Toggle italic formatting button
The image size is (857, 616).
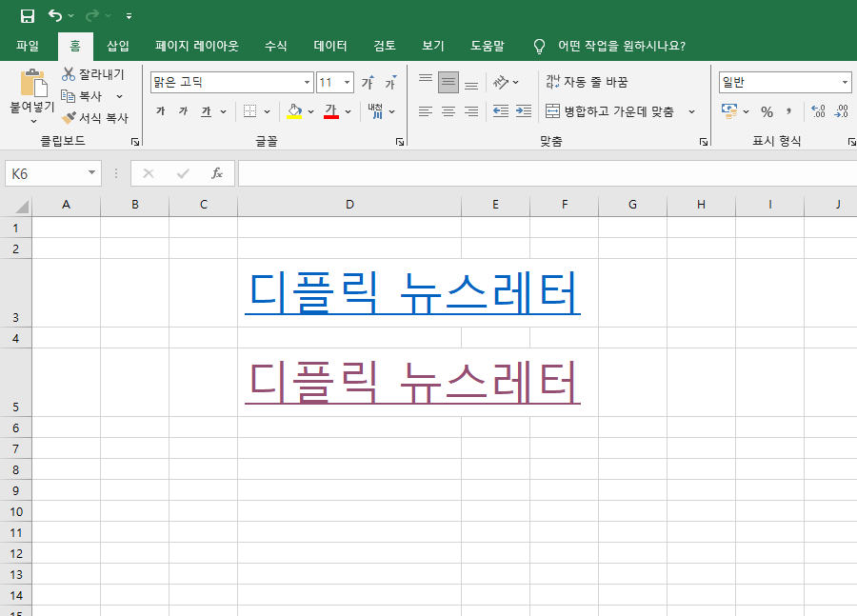tap(183, 111)
